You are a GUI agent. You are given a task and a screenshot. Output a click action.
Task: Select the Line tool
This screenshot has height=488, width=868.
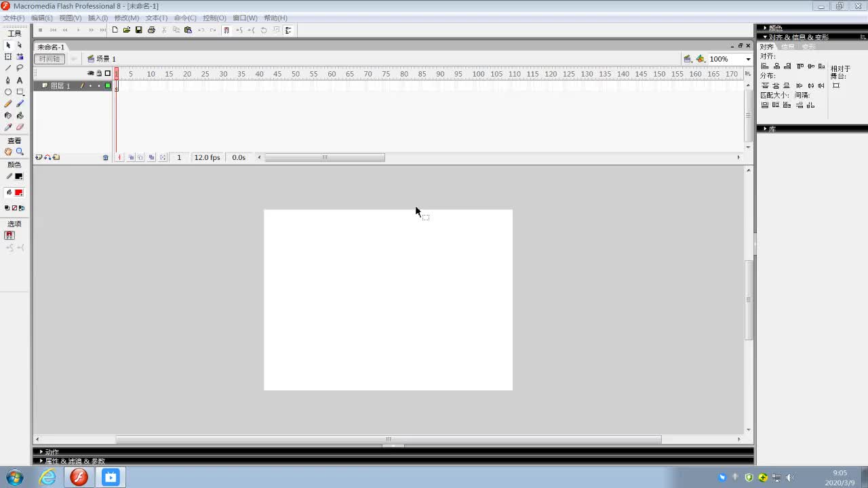8,68
